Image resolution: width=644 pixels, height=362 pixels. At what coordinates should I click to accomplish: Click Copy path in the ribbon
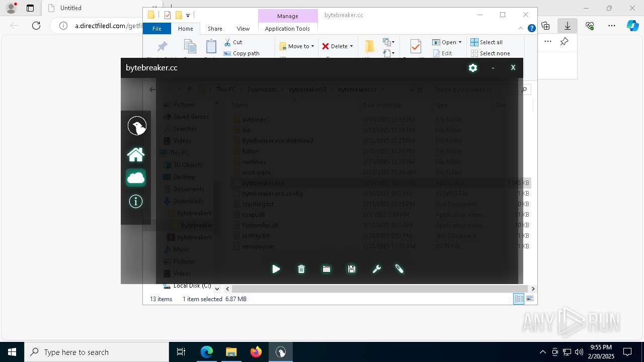[242, 53]
